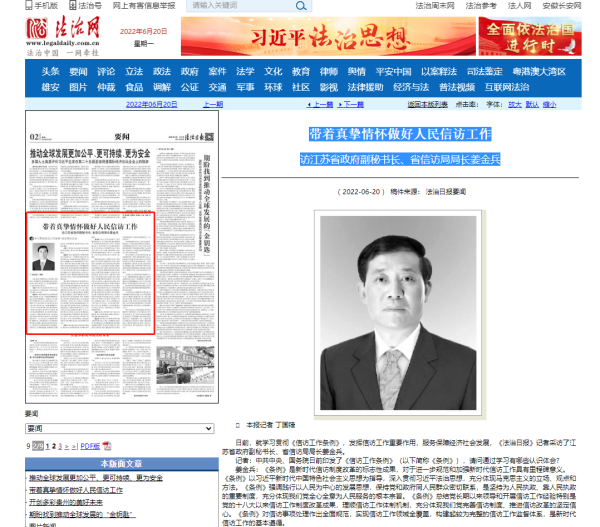Open the 案件 section
The image size is (600, 527).
click(217, 72)
